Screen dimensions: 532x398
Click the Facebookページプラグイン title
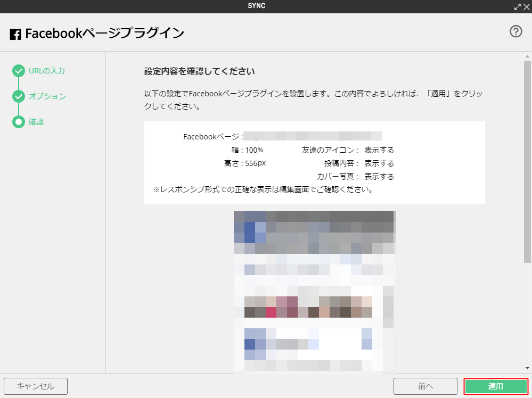click(104, 34)
